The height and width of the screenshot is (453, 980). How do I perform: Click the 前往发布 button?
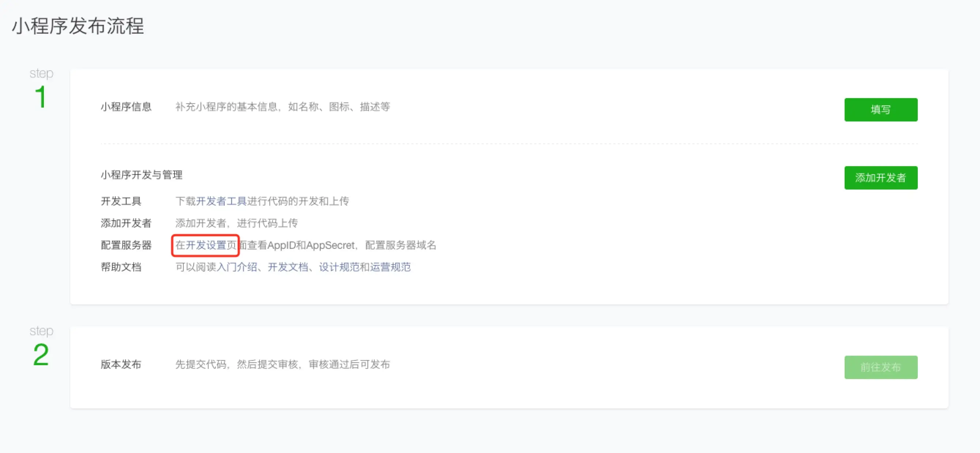point(880,367)
